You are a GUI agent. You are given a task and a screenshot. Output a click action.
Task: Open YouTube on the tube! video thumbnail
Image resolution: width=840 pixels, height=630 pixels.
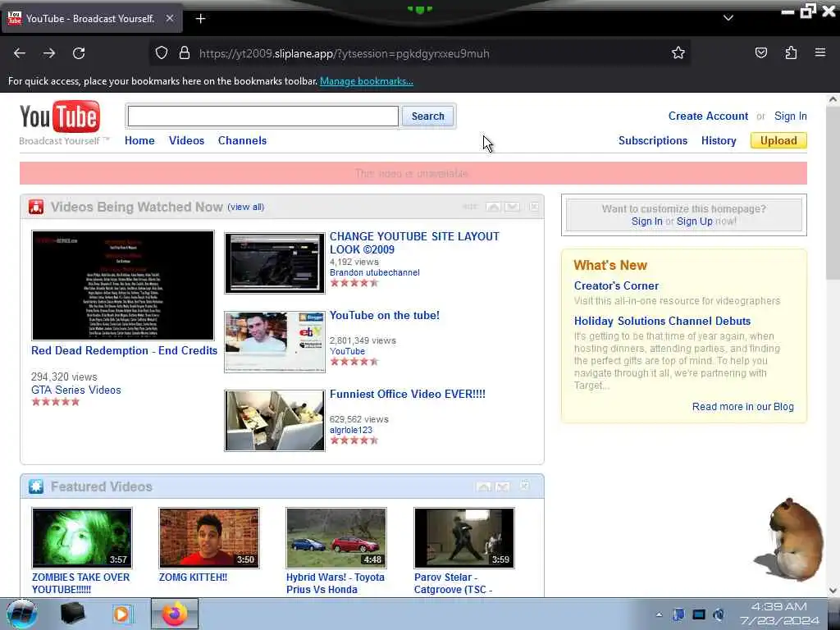(x=274, y=342)
